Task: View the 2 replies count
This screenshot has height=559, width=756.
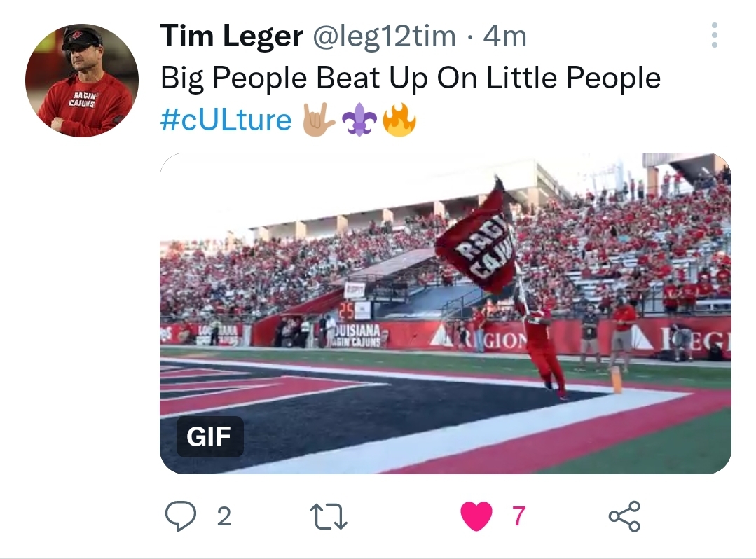Action: pos(224,516)
